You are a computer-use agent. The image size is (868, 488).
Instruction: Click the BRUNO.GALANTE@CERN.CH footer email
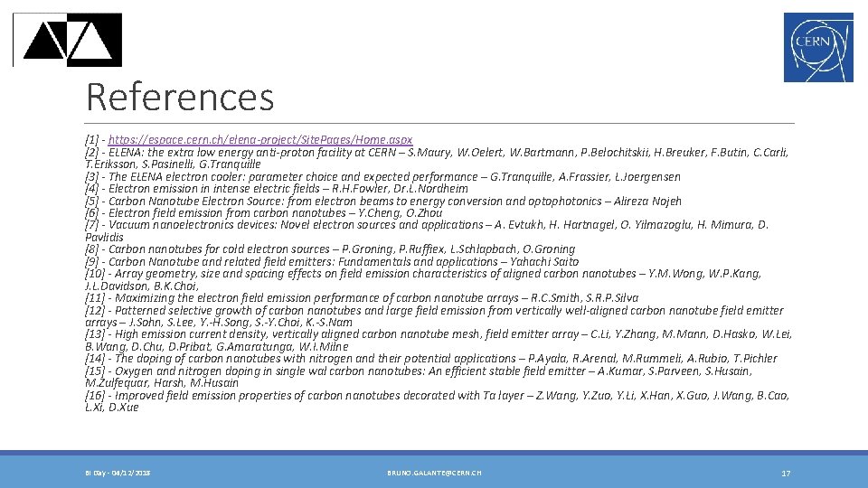pos(434,473)
